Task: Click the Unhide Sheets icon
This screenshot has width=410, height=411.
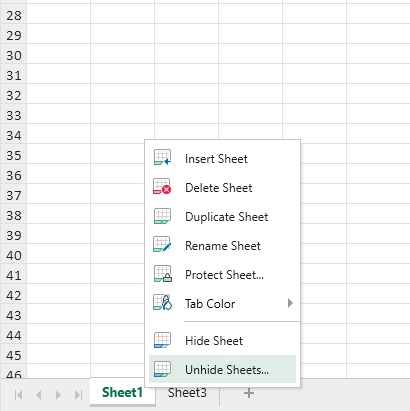Action: tap(162, 369)
